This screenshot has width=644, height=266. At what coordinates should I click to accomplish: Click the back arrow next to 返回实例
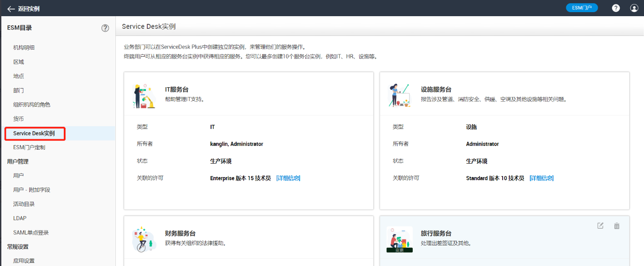(x=11, y=9)
